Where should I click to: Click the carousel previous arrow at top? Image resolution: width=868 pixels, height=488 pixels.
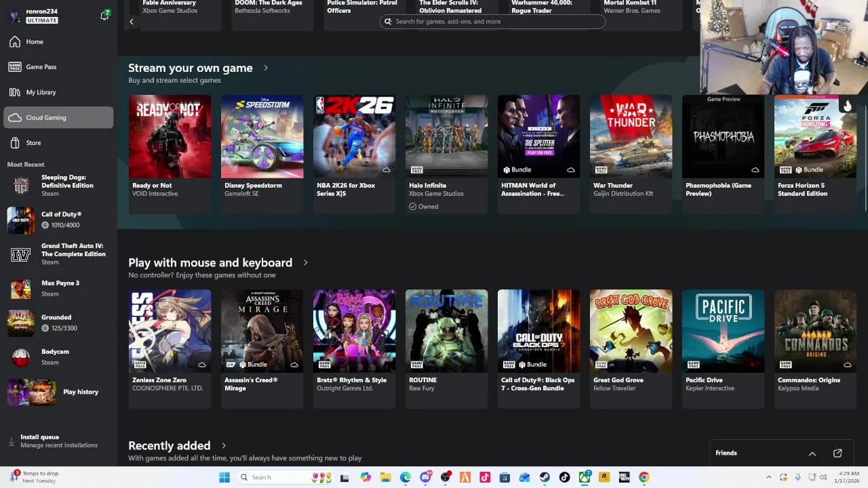point(132,22)
